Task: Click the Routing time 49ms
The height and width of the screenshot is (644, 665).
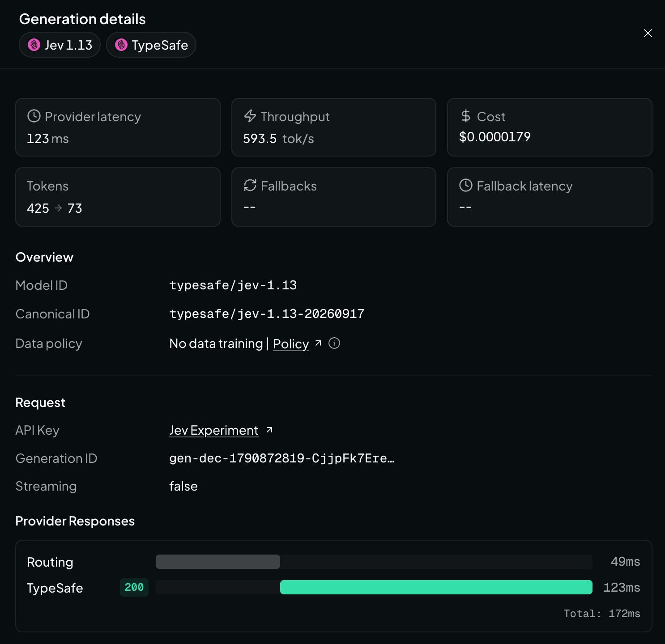Action: [x=626, y=562]
